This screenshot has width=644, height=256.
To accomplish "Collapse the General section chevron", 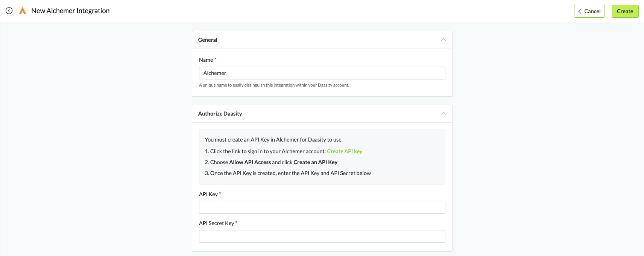I will [x=443, y=40].
